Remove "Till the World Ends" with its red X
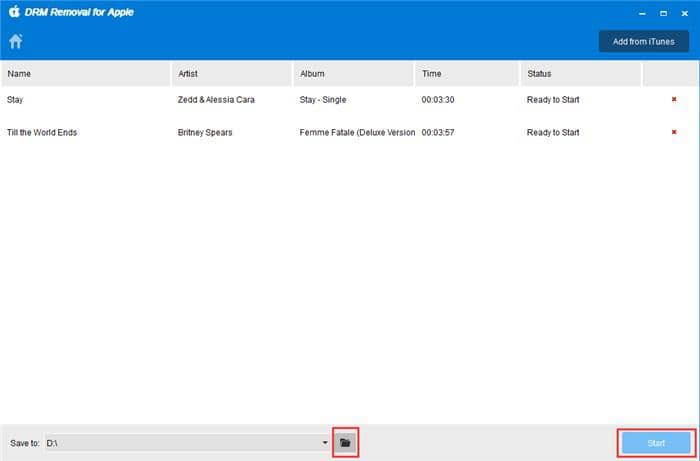700x461 pixels. tap(674, 132)
